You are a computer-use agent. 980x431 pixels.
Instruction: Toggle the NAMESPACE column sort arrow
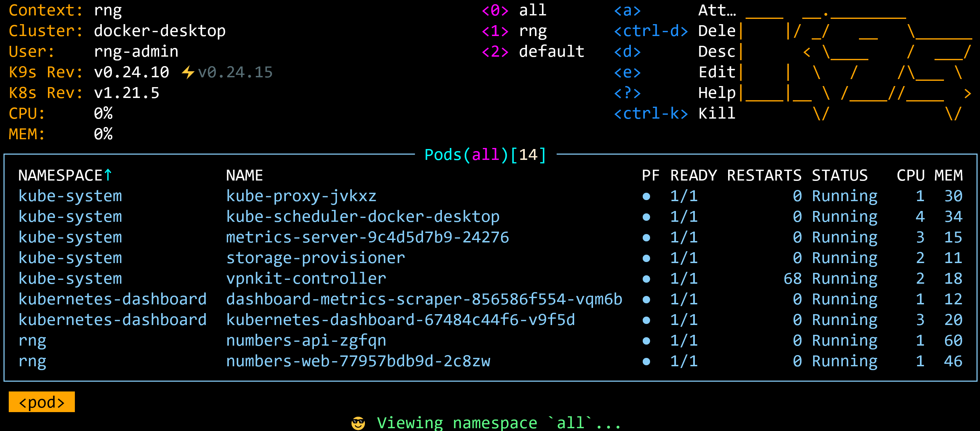tap(108, 174)
